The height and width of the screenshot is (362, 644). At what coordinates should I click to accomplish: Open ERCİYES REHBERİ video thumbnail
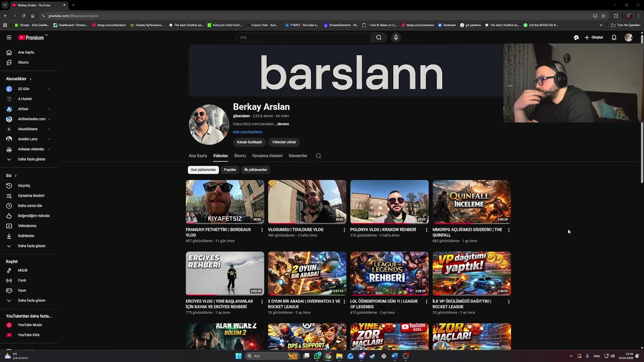click(x=225, y=274)
